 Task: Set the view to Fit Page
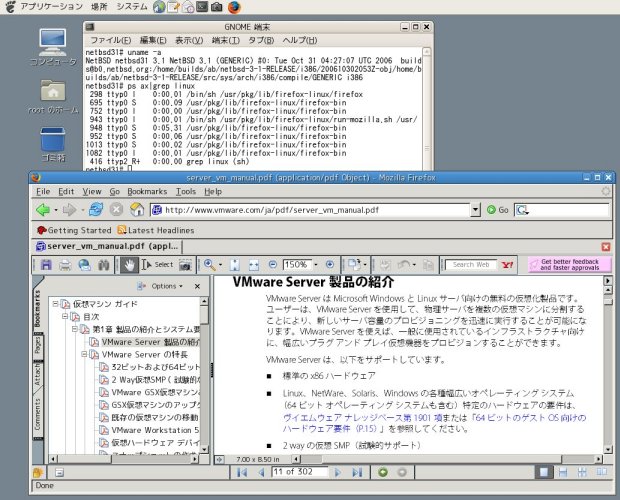click(234, 265)
